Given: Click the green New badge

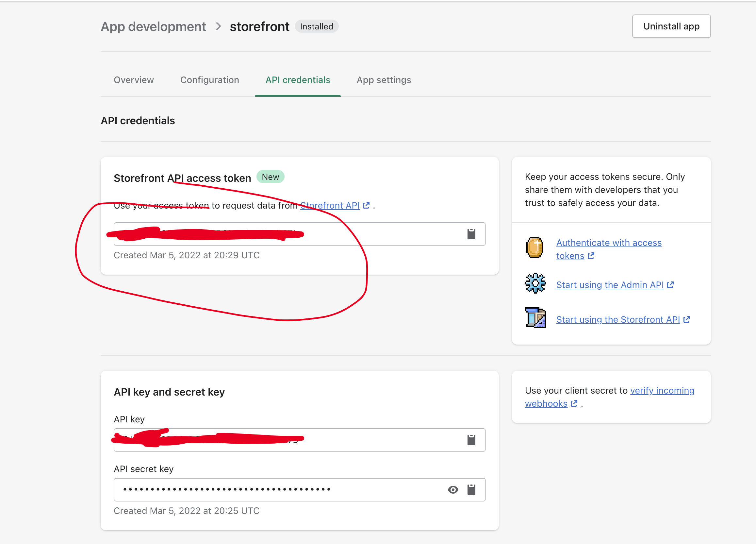Looking at the screenshot, I should (270, 177).
